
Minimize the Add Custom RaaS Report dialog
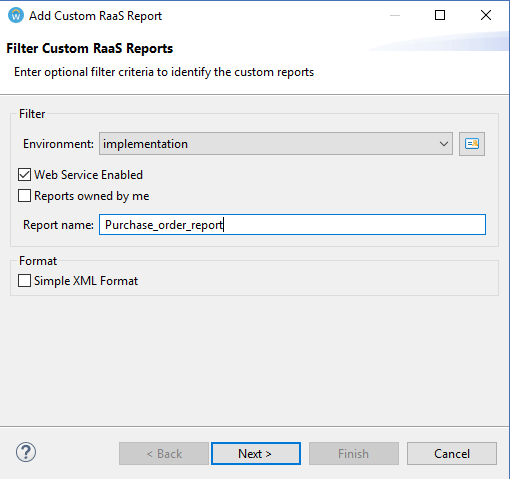click(x=395, y=15)
